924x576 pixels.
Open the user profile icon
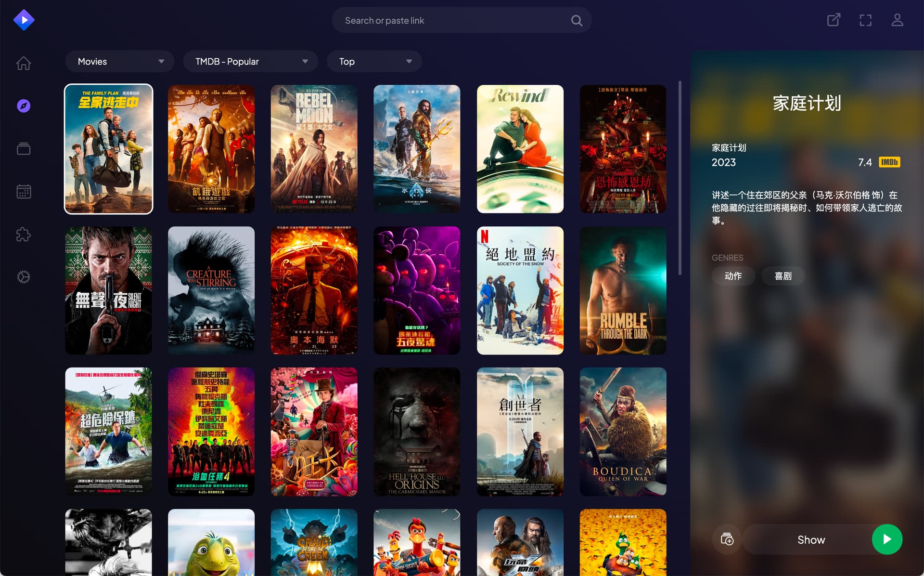(x=897, y=20)
